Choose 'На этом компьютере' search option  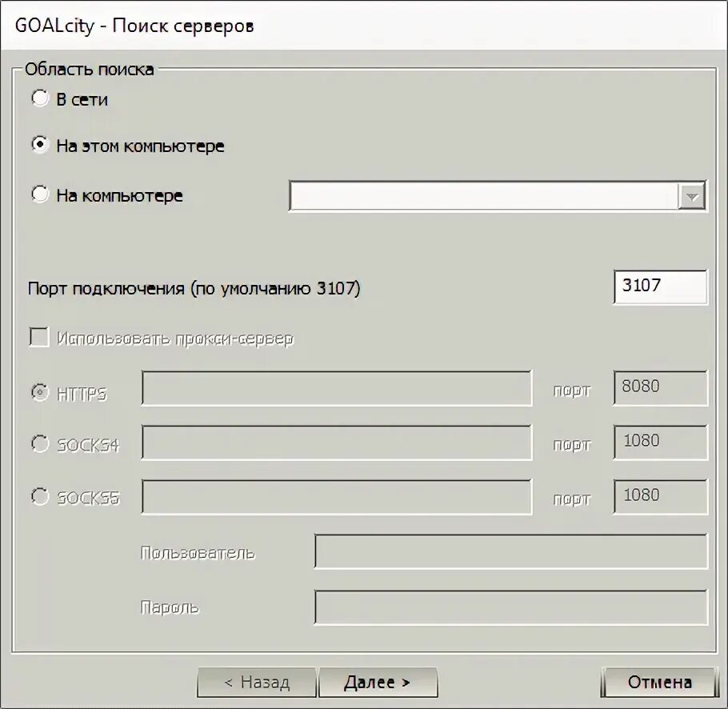point(39,146)
